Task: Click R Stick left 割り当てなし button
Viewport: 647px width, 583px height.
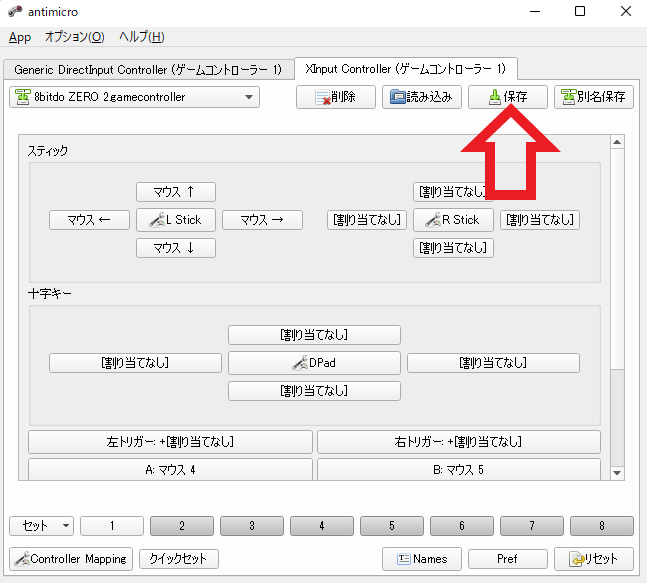Action: [367, 220]
